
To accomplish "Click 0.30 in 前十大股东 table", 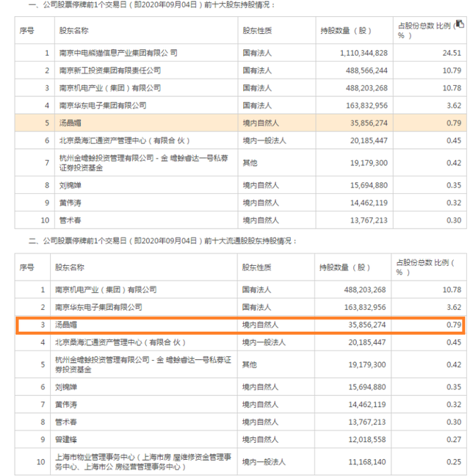I will (x=454, y=220).
